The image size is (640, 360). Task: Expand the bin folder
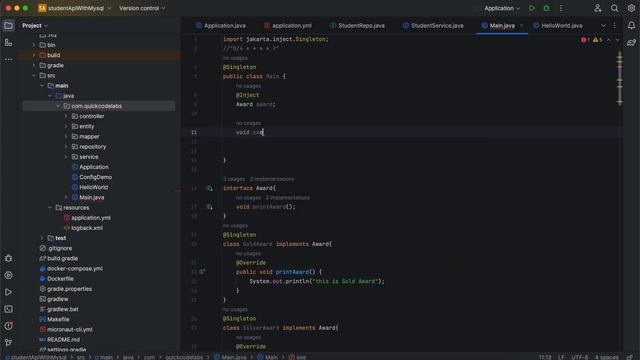click(34, 45)
